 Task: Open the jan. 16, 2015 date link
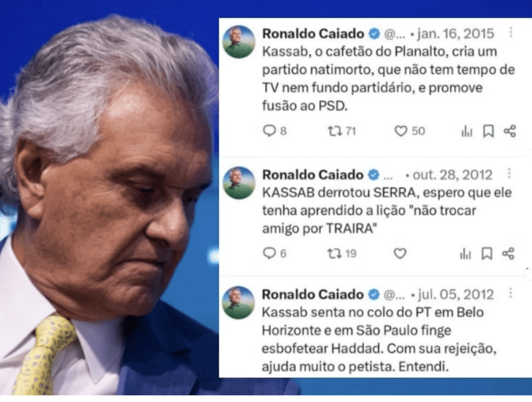[456, 33]
